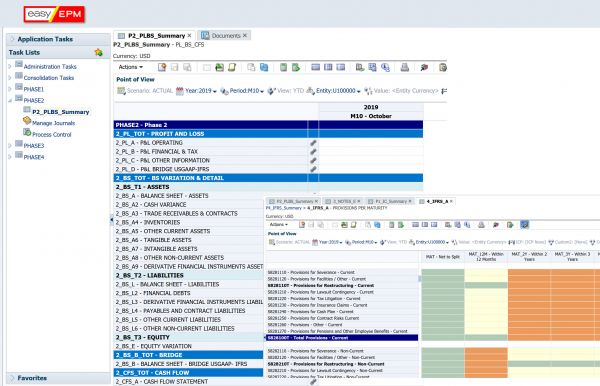Image resolution: width=600 pixels, height=386 pixels.
Task: Click the green icon with arrow in main toolbar
Action: [296, 67]
